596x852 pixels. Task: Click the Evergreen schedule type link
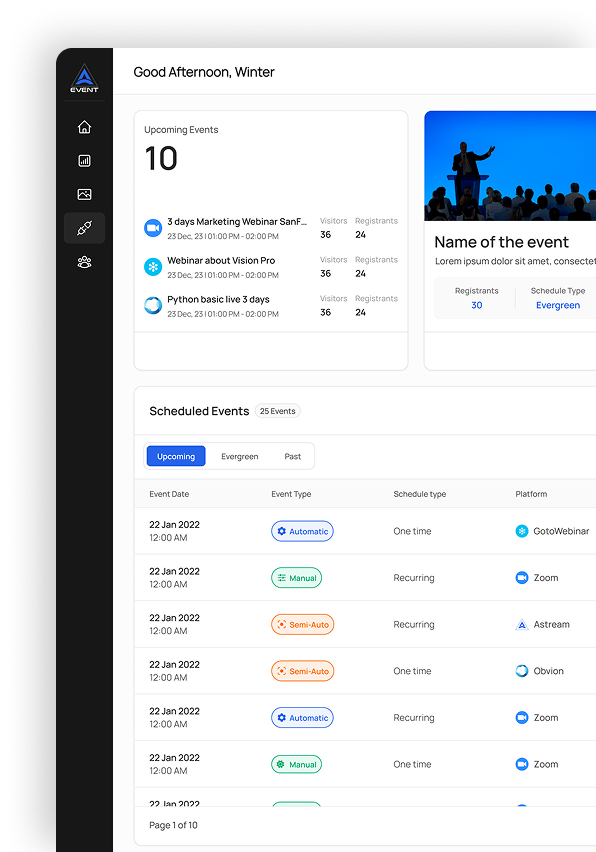click(558, 305)
